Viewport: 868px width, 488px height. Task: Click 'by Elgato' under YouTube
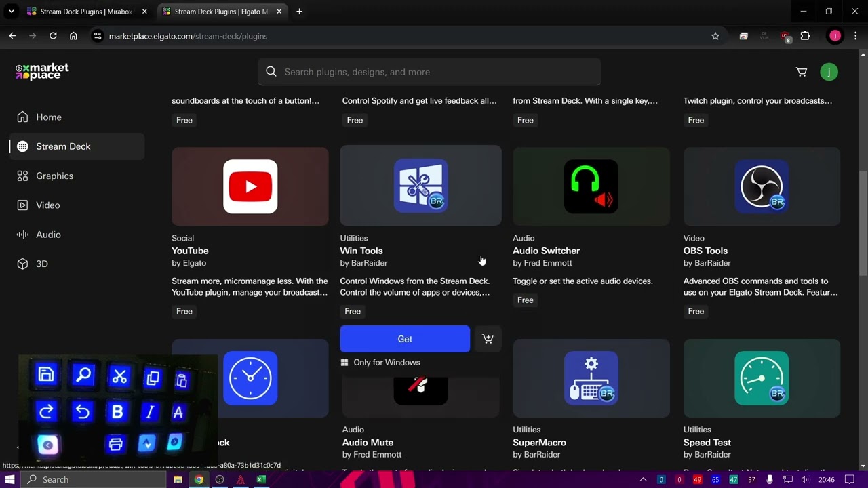[189, 263]
